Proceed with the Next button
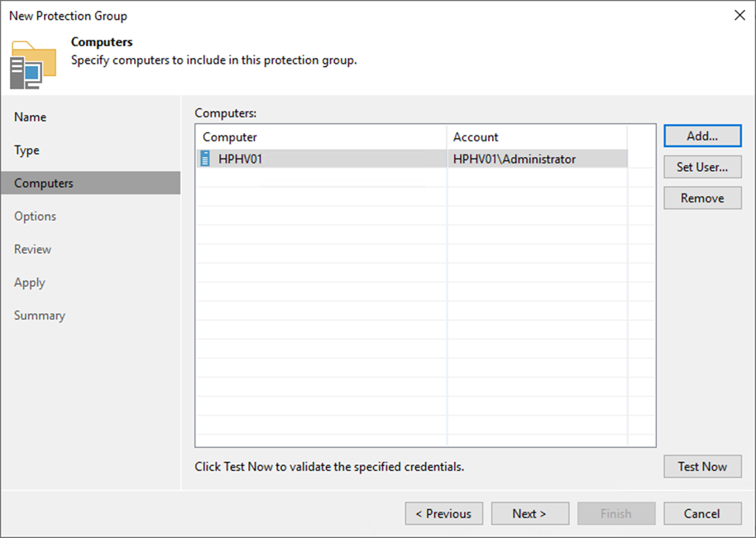This screenshot has height=538, width=756. tap(529, 513)
